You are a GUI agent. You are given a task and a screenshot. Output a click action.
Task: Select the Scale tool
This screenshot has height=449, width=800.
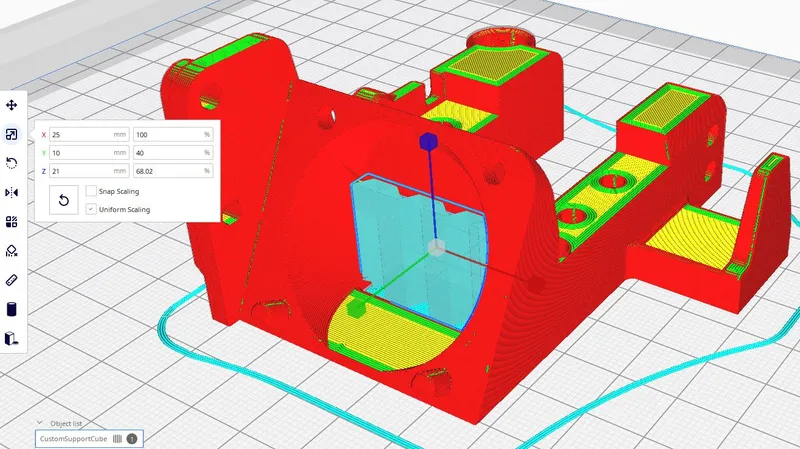12,134
